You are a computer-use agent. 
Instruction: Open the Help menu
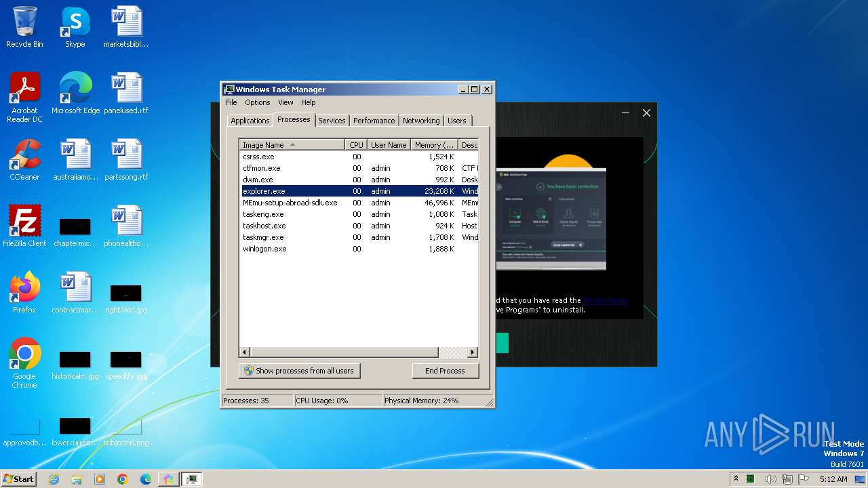coord(309,102)
